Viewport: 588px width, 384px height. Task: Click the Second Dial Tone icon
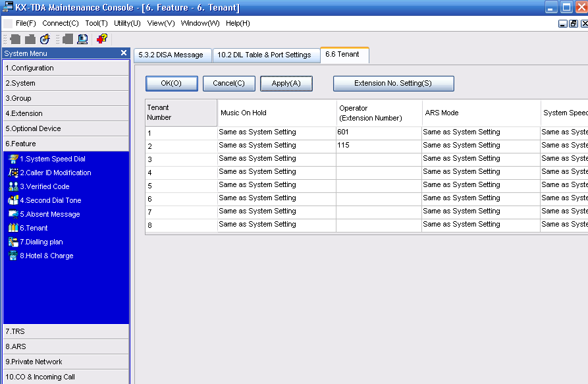13,201
